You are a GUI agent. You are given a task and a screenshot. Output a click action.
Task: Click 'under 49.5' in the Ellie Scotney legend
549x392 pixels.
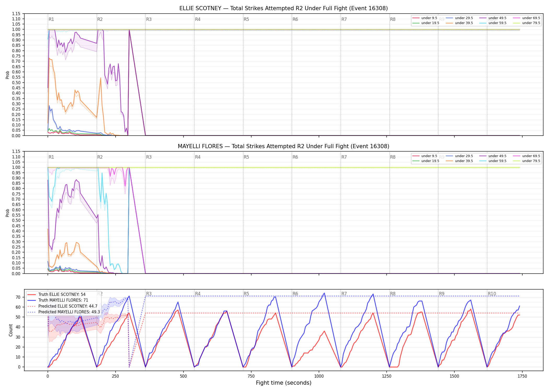(x=493, y=18)
